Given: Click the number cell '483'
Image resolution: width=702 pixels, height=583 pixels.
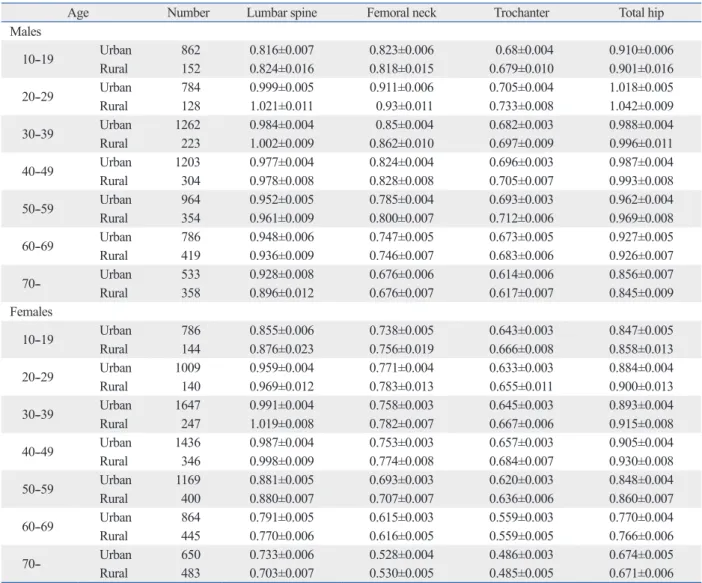Looking at the screenshot, I should [191, 573].
